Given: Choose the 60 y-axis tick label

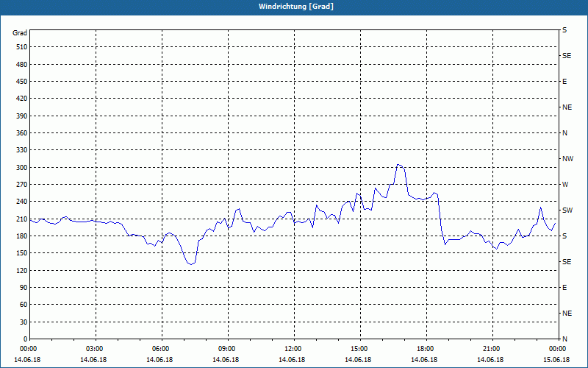Looking at the screenshot, I should (x=24, y=305).
